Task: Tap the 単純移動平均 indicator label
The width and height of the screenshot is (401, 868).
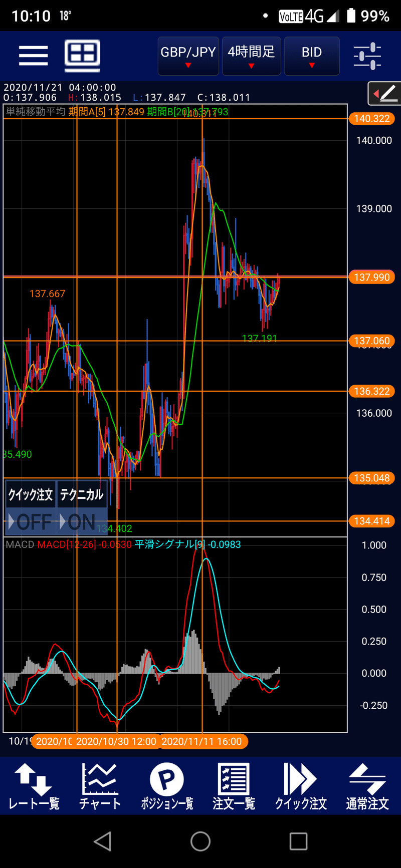Action: click(x=36, y=112)
